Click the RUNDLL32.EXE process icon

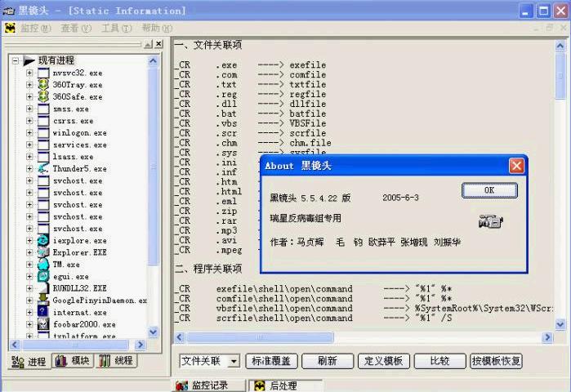pyautogui.click(x=43, y=288)
